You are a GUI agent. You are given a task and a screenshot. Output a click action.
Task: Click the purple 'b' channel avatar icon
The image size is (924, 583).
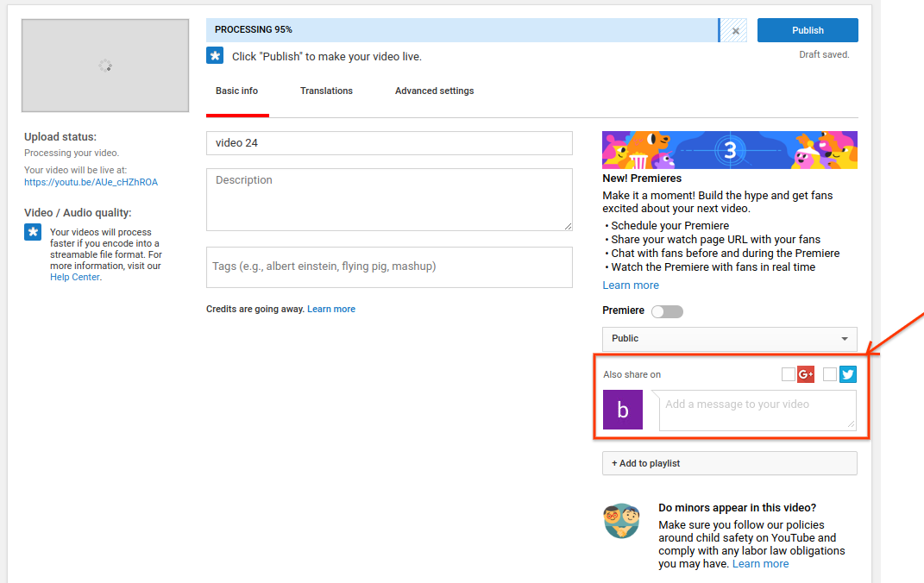(623, 410)
